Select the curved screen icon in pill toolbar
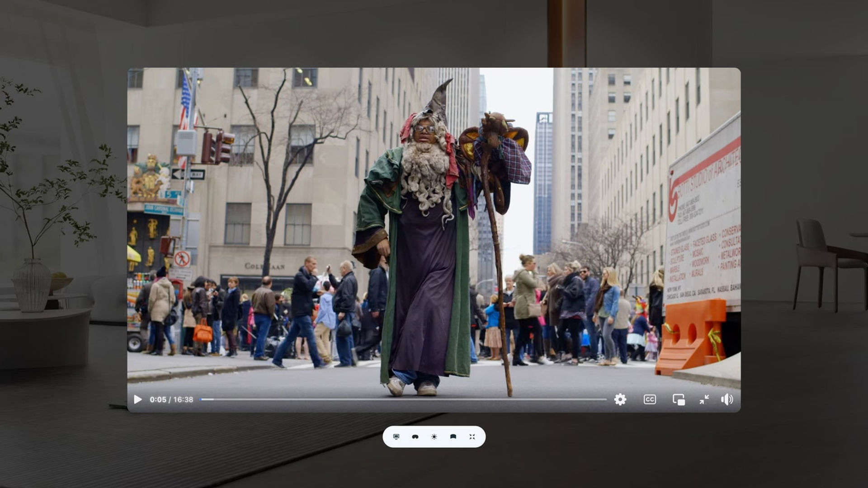The width and height of the screenshot is (868, 488). pos(453,437)
